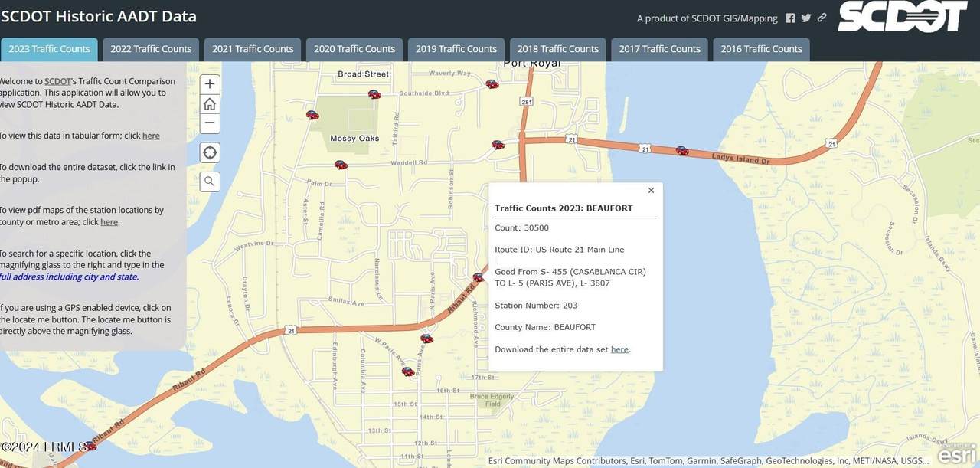Zoom out of the map
The image size is (980, 468).
tap(210, 123)
